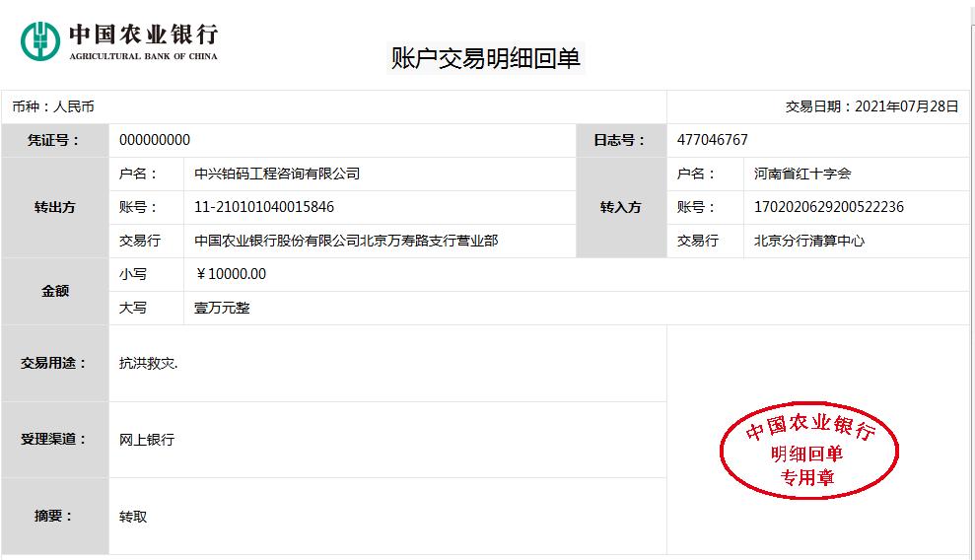Select the amount in words 壹万元整
This screenshot has width=975, height=560.
click(x=222, y=309)
